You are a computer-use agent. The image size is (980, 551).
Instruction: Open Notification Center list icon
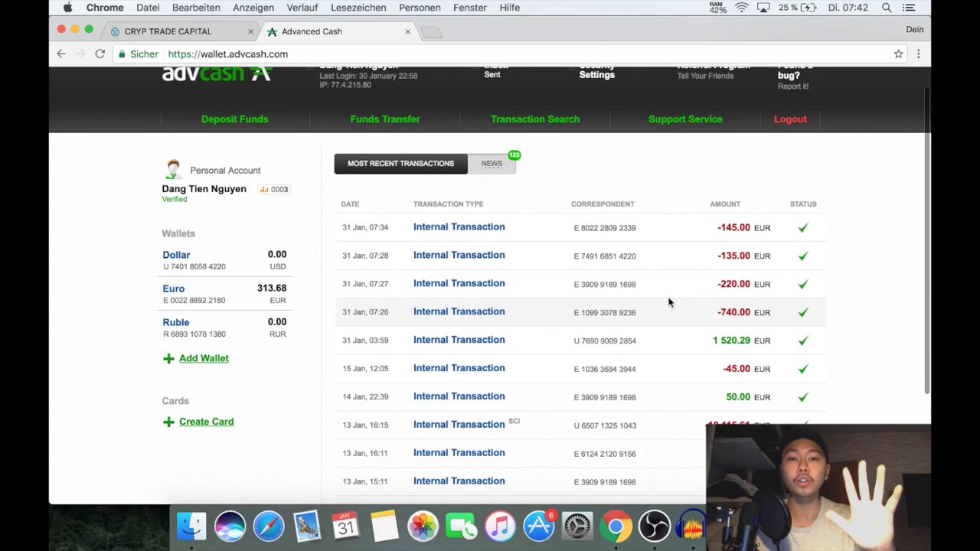909,8
